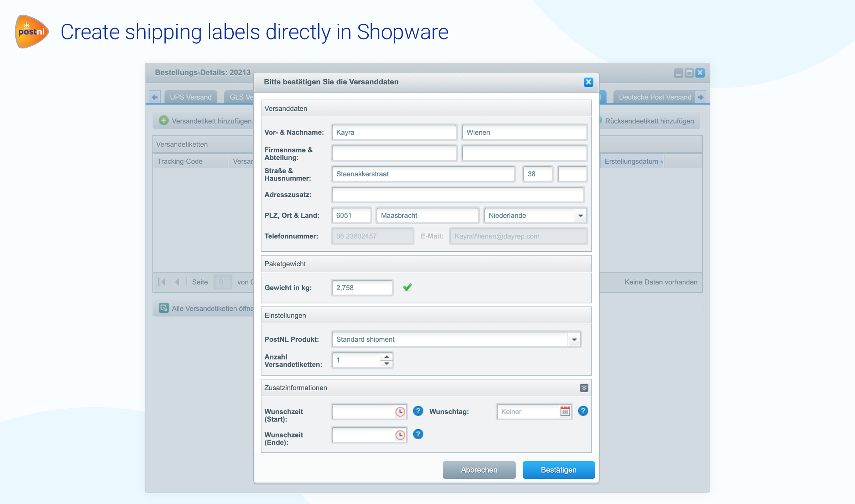Screen dimensions: 855x504
Task: Click the city field containing Maasbracht
Action: pos(427,215)
